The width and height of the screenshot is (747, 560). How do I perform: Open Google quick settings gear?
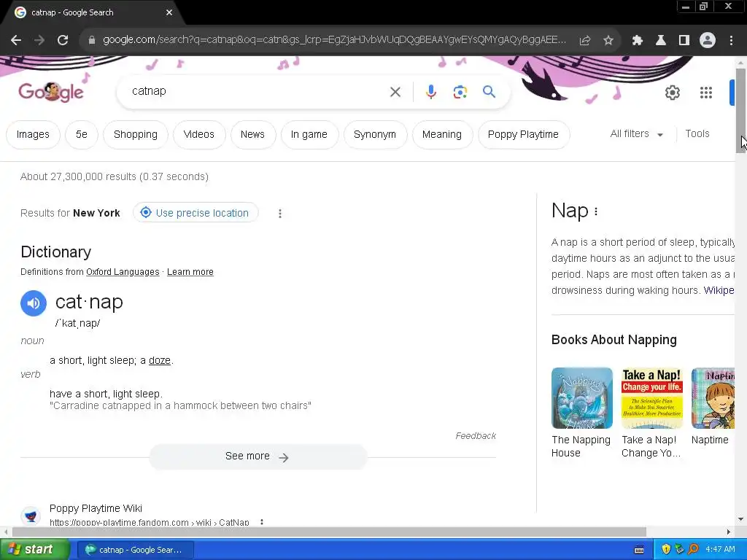tap(672, 93)
